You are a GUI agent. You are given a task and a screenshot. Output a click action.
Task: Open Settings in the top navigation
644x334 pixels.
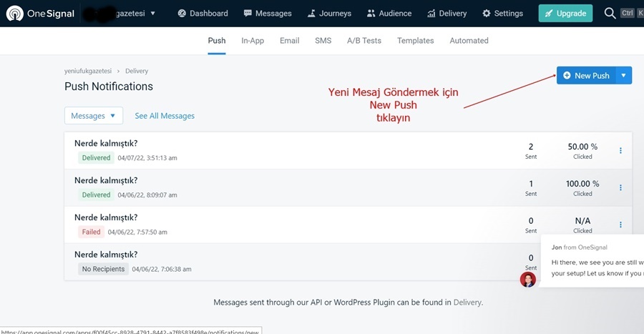(503, 14)
